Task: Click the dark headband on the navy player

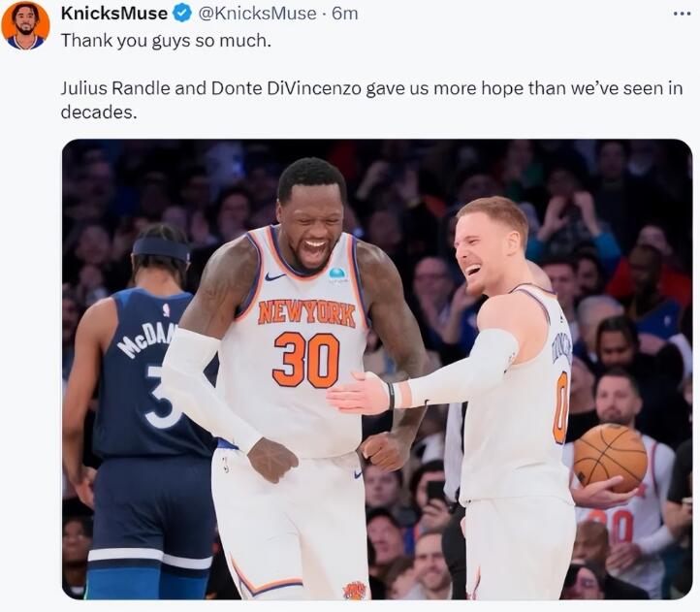Action: pos(161,249)
